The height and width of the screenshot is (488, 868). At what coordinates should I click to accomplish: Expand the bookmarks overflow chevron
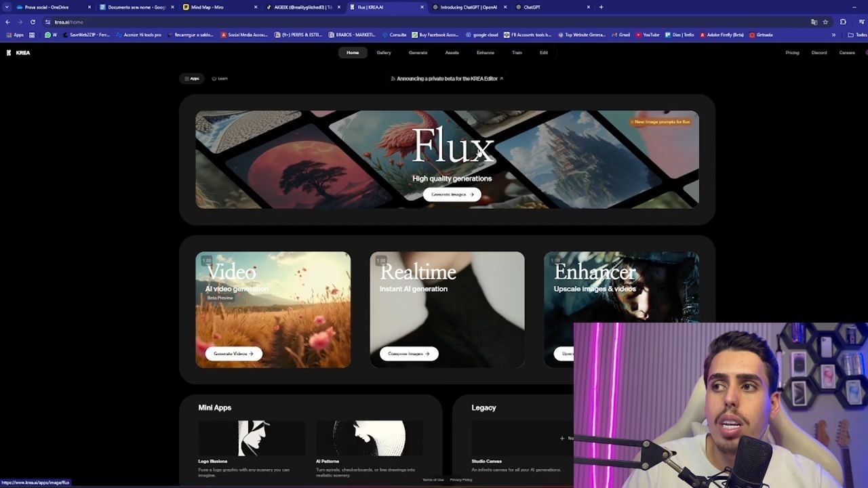[x=833, y=35]
